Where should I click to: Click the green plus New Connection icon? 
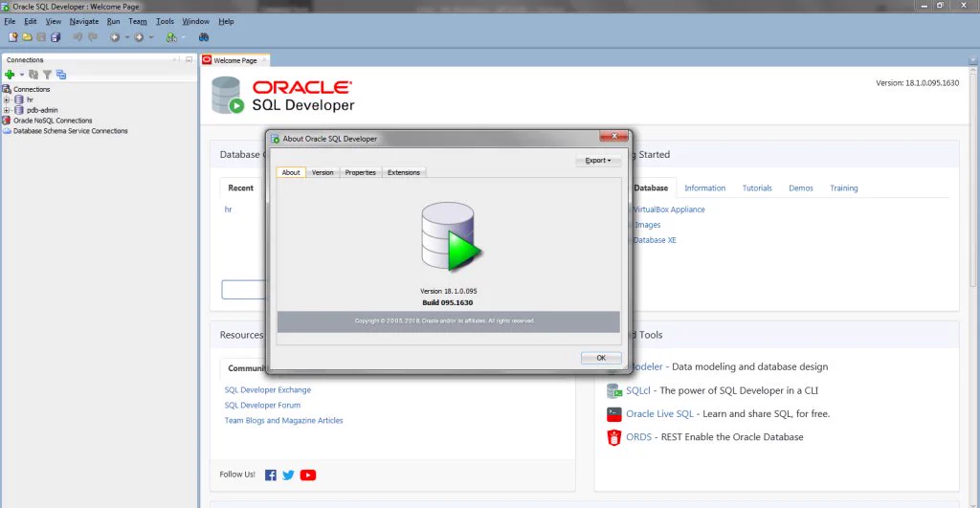pos(10,75)
